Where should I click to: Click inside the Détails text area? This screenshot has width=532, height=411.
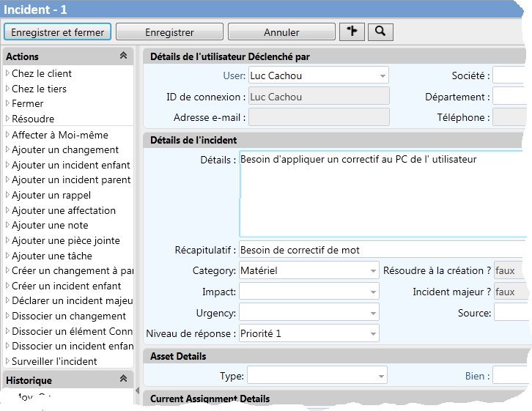click(381, 194)
